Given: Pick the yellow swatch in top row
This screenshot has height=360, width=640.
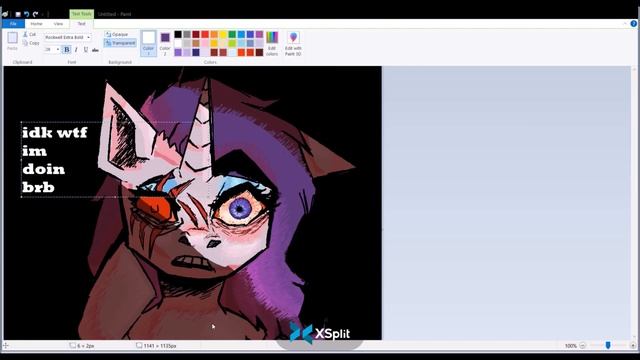Looking at the screenshot, I should click(223, 34).
